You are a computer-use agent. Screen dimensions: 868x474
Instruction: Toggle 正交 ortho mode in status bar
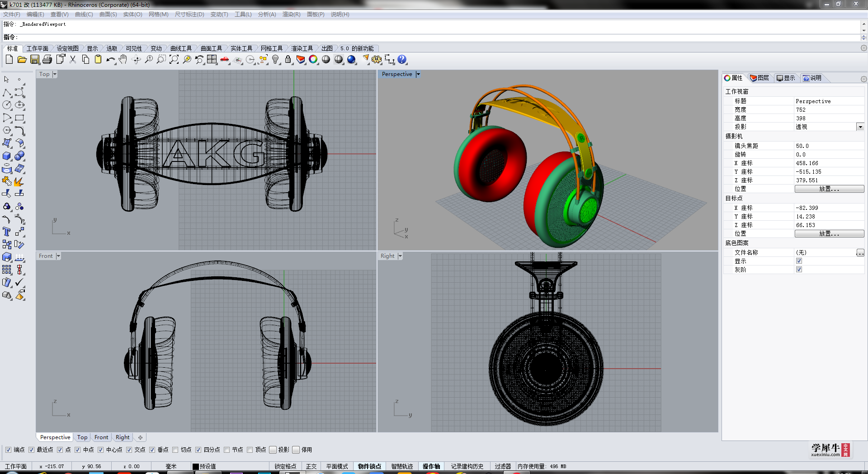311,466
